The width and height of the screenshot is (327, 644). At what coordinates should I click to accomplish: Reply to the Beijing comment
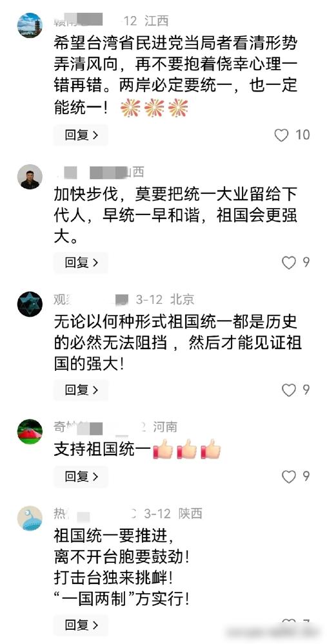point(81,390)
